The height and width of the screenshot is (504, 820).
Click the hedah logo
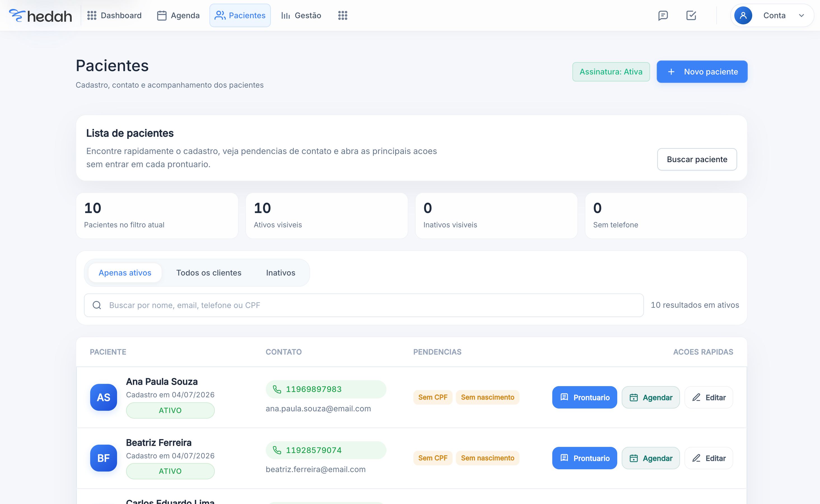tap(40, 16)
